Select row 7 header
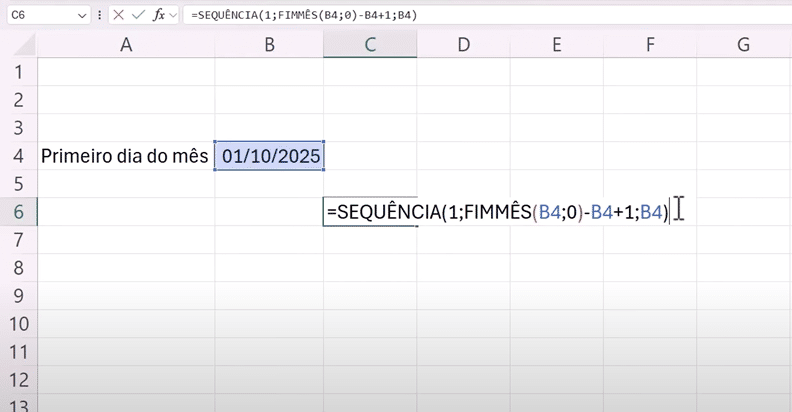 pyautogui.click(x=19, y=240)
